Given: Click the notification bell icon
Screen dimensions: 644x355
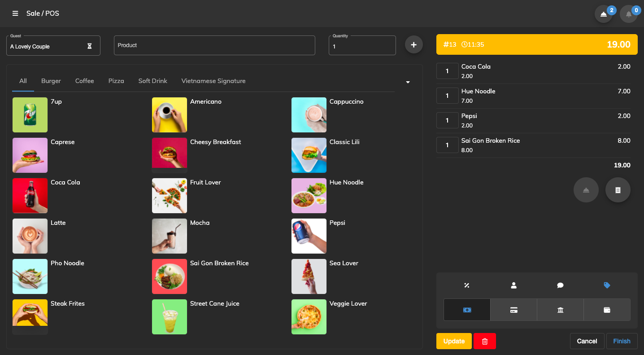Looking at the screenshot, I should [628, 14].
